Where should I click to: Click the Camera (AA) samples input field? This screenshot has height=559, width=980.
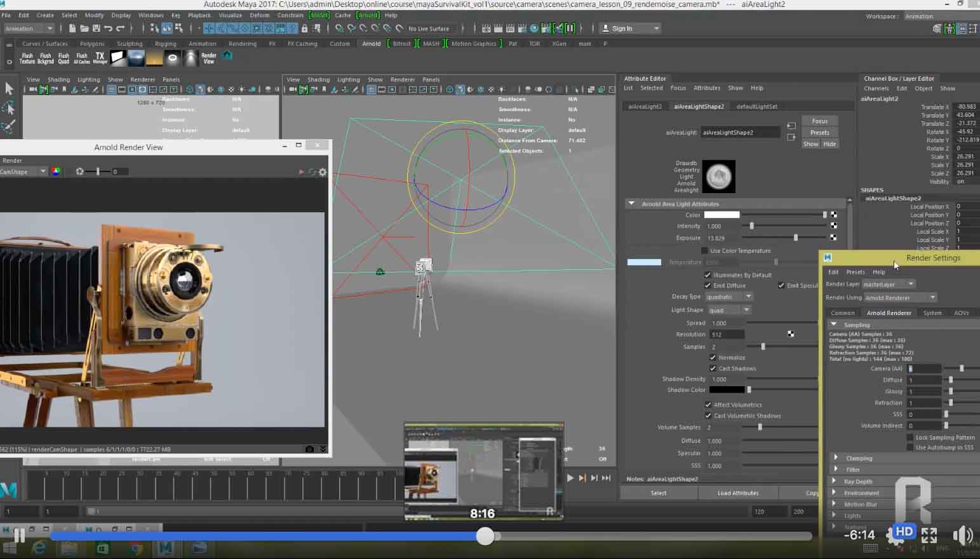click(923, 368)
